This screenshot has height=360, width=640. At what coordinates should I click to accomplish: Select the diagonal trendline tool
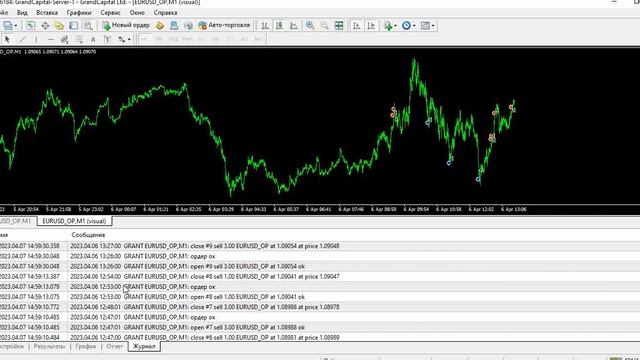pos(22,39)
